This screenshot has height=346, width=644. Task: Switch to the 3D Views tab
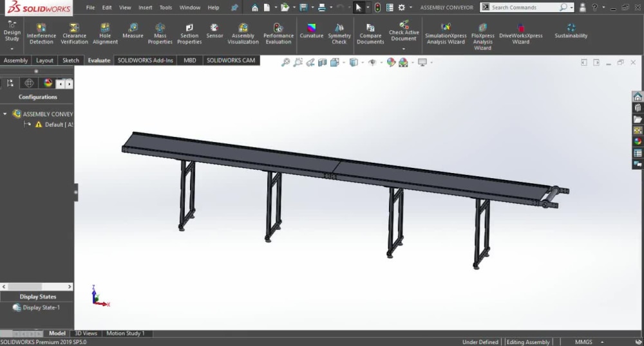click(x=86, y=333)
